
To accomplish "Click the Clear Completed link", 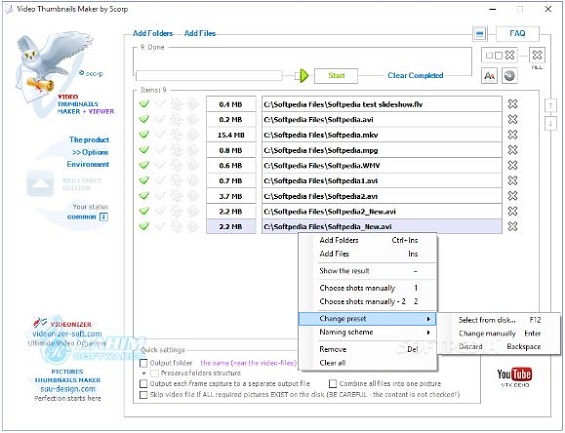I will point(415,76).
